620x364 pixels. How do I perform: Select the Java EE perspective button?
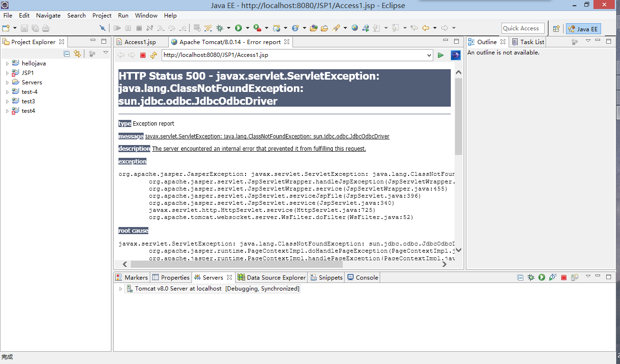coord(584,28)
